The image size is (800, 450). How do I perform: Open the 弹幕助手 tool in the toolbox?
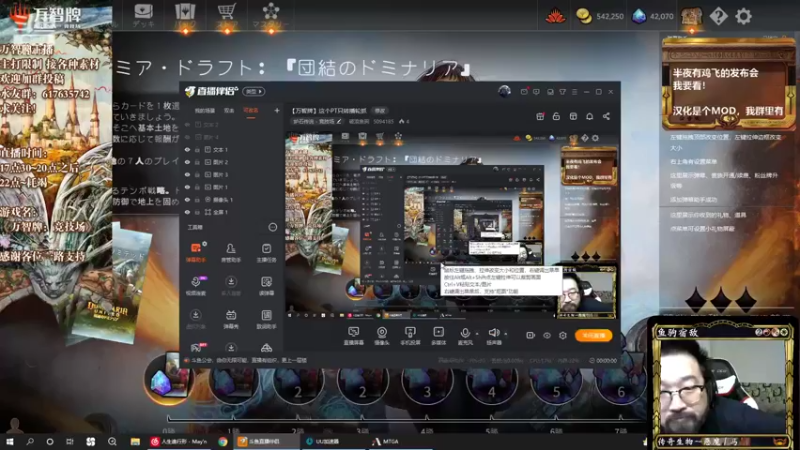click(x=195, y=253)
